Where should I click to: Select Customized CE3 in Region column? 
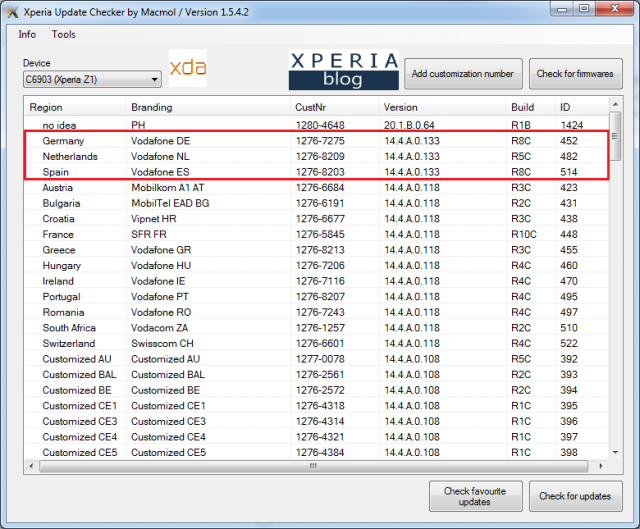tap(80, 421)
